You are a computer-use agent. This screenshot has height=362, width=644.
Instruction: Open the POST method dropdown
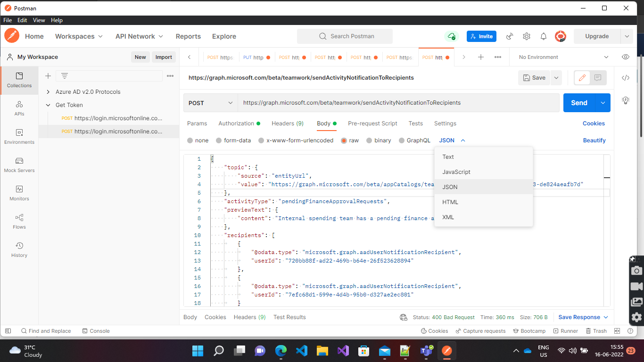pos(210,102)
